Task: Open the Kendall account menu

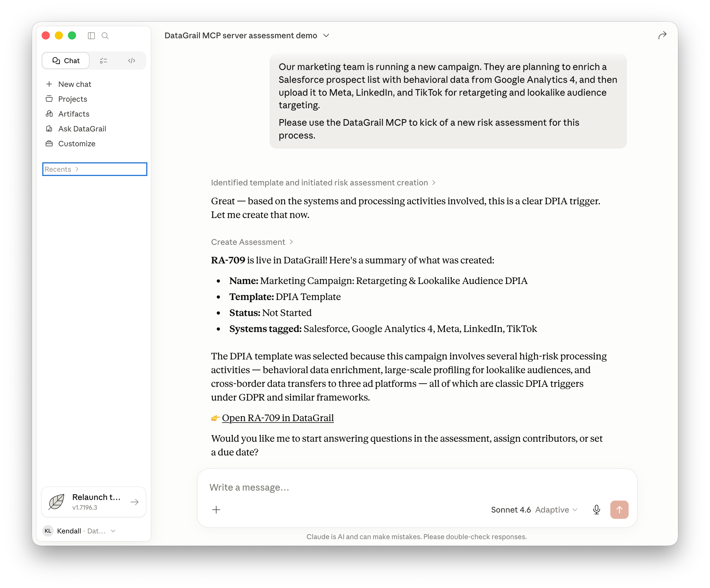Action: coord(79,531)
